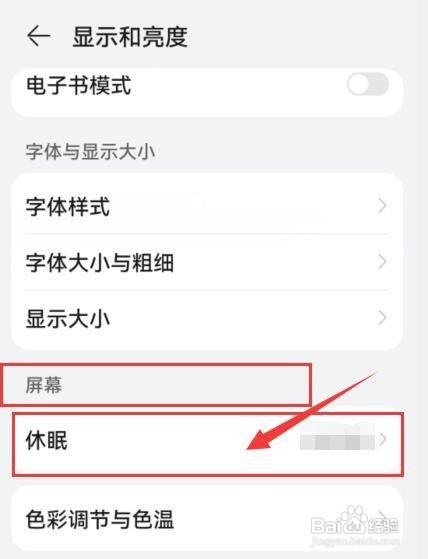Tap the blurred 休眠 timeout value
The image size is (428, 559).
click(337, 439)
